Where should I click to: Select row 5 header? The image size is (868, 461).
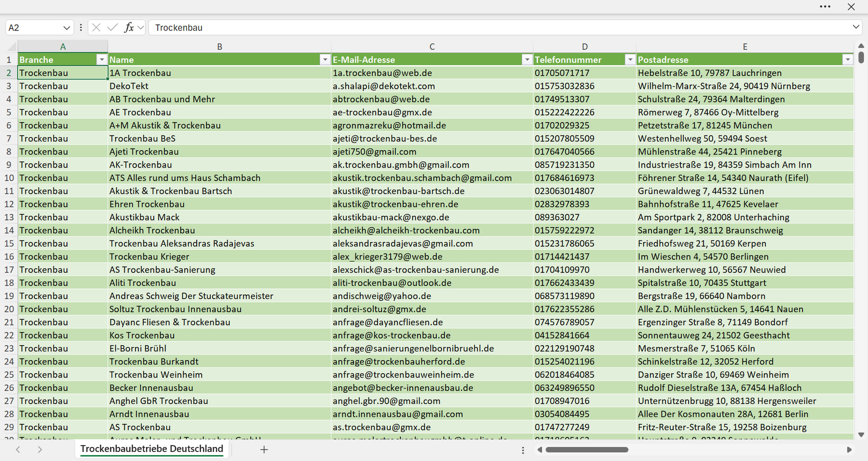[9, 112]
